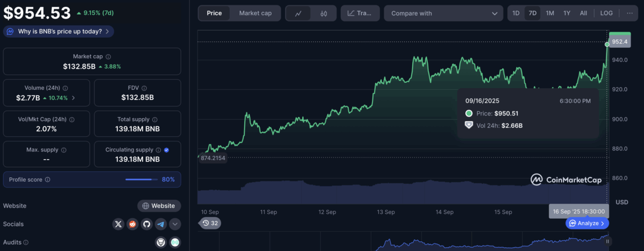Click the $2.66B Vol 24h tooltip value
The image size is (644, 251).
(511, 125)
